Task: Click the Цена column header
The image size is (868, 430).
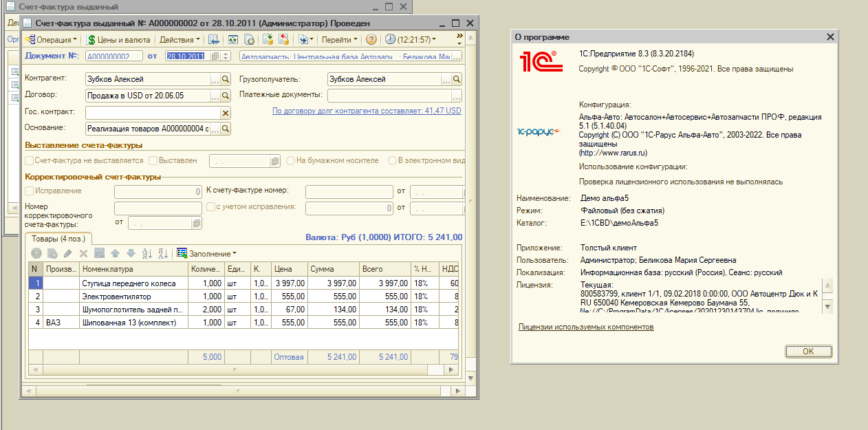Action: pos(289,269)
